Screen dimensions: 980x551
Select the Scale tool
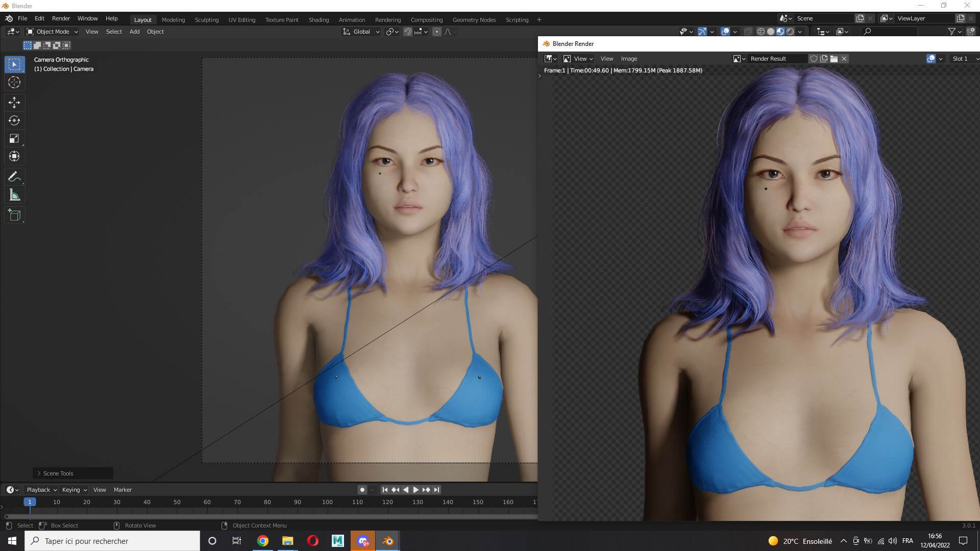click(14, 138)
